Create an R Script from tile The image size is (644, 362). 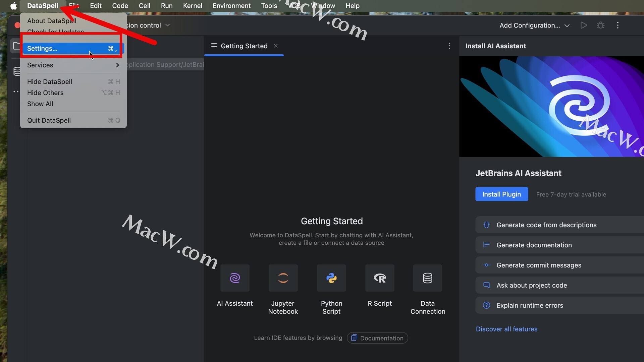380,278
